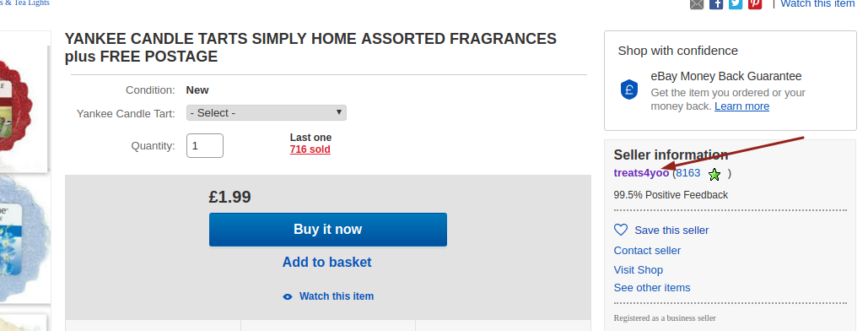
Task: Click the Money Back Guarantee shield icon
Action: pos(629,90)
